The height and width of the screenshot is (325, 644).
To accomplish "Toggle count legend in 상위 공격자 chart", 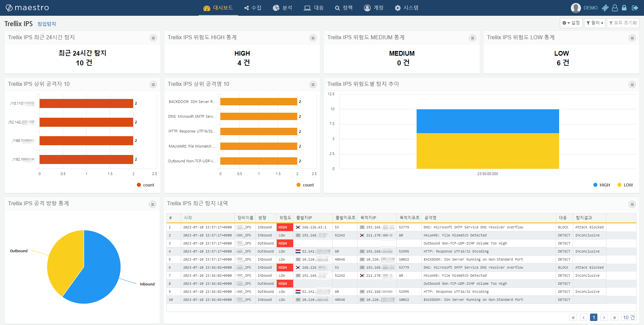I will (x=146, y=185).
